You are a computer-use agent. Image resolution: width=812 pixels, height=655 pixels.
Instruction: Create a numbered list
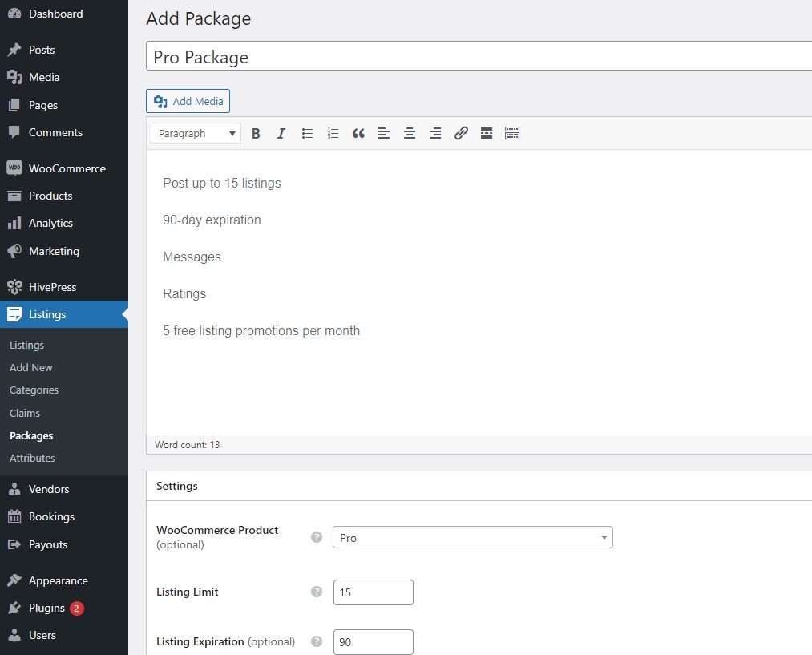tap(333, 133)
